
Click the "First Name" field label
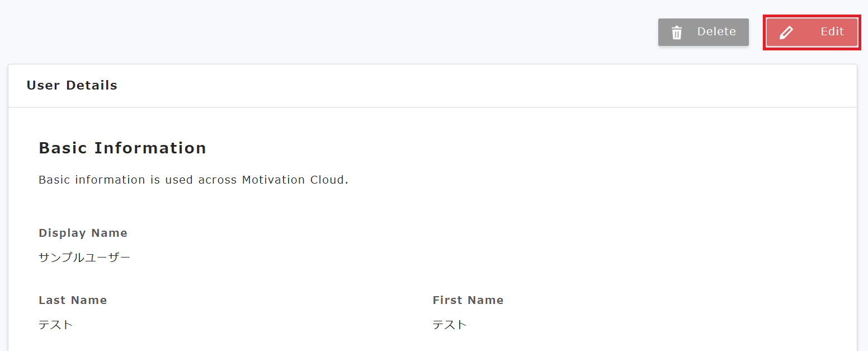pyautogui.click(x=468, y=300)
